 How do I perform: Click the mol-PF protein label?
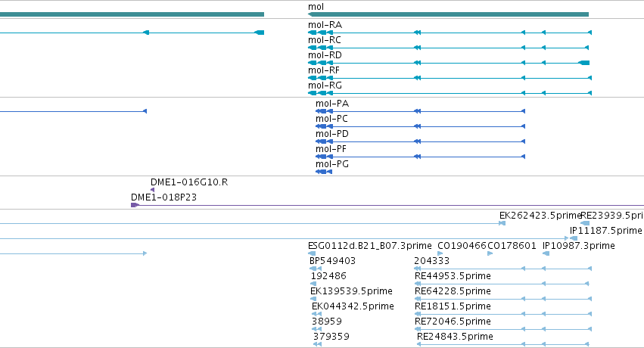coord(331,149)
